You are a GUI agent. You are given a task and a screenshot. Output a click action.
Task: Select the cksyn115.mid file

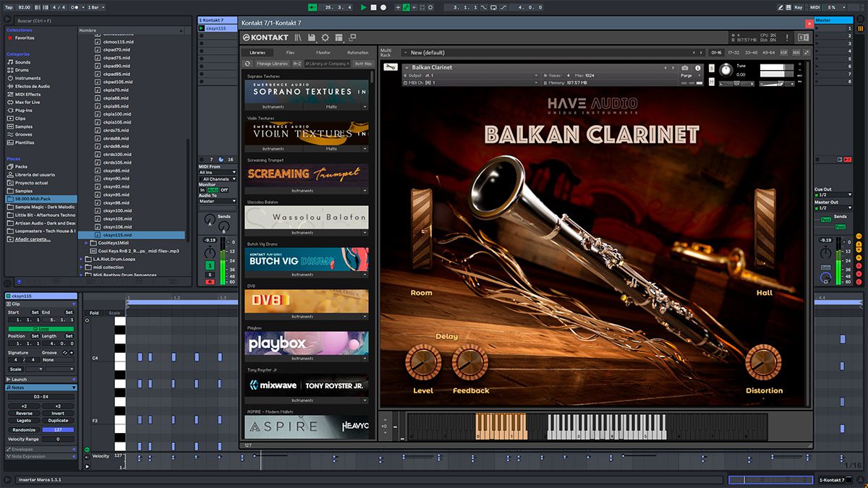pyautogui.click(x=132, y=235)
